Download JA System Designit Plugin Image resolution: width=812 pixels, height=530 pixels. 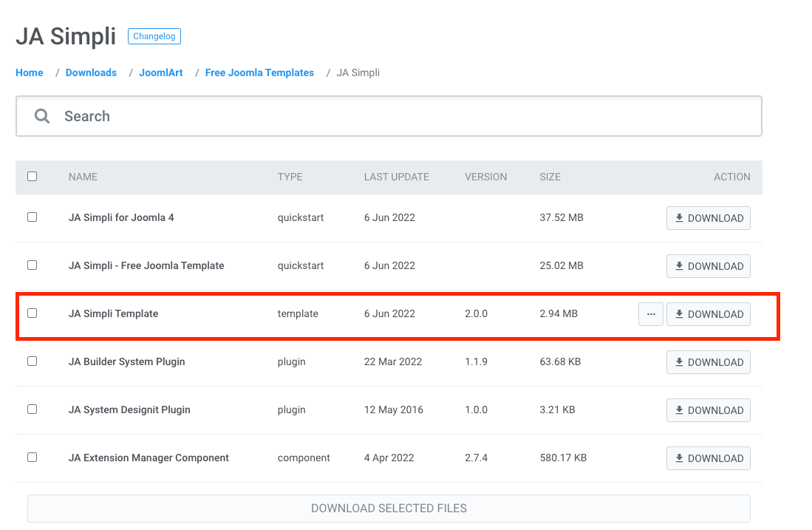(x=709, y=410)
